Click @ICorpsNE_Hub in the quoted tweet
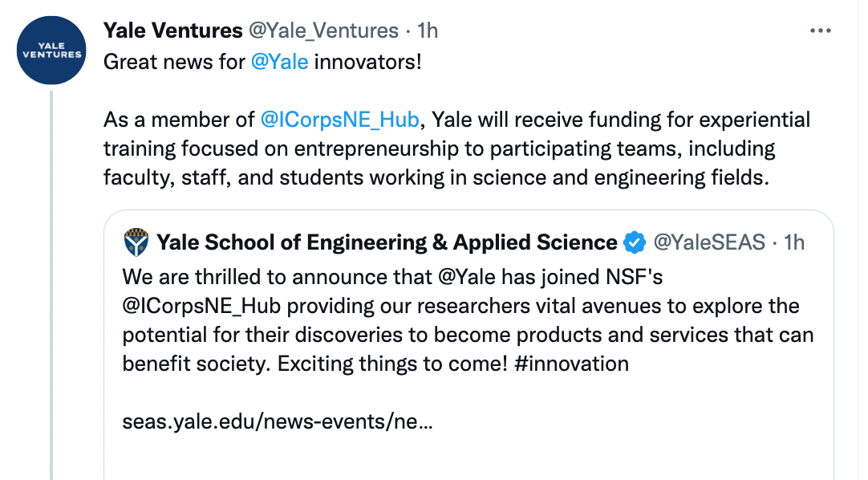 pos(201,306)
